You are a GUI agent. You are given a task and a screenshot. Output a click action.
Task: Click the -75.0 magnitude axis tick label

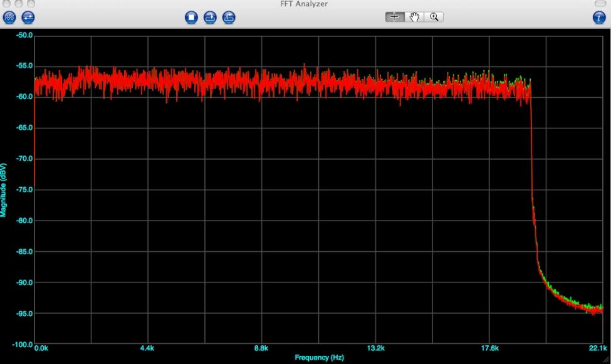24,190
